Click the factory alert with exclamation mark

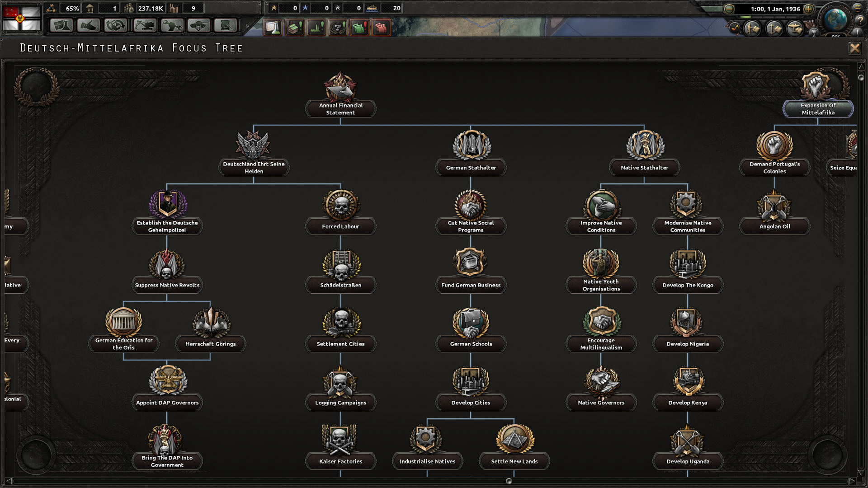click(294, 28)
